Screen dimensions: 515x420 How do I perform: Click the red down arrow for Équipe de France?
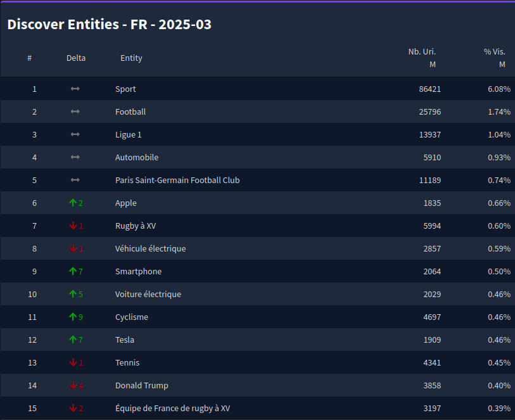tap(73, 408)
